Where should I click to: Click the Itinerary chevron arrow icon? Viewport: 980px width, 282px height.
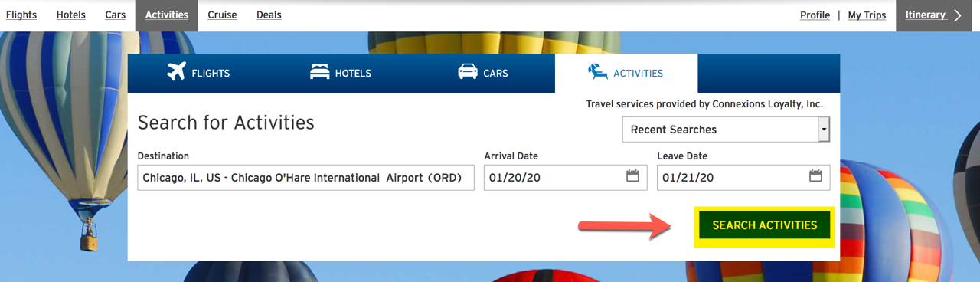pyautogui.click(x=958, y=15)
